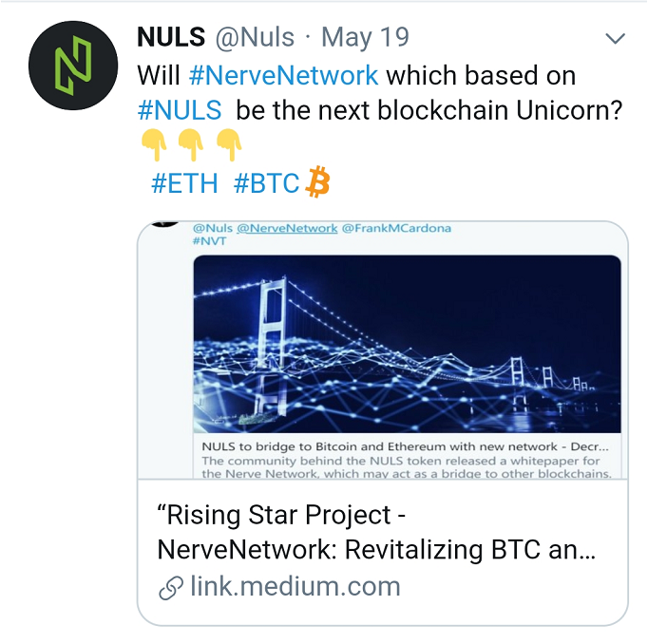Open the #ETH hashtag
This screenshot has height=644, width=648.
184,183
